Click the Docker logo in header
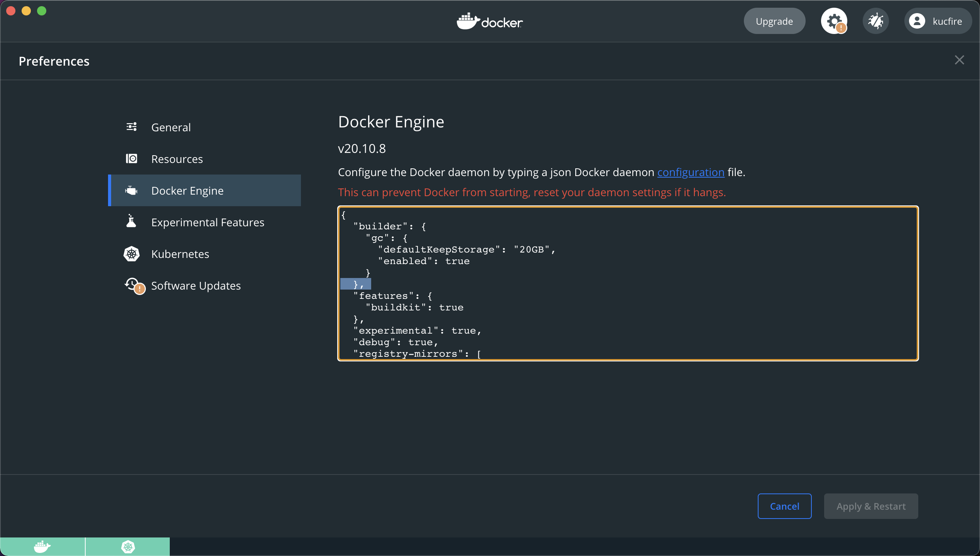The width and height of the screenshot is (980, 556). pyautogui.click(x=490, y=21)
